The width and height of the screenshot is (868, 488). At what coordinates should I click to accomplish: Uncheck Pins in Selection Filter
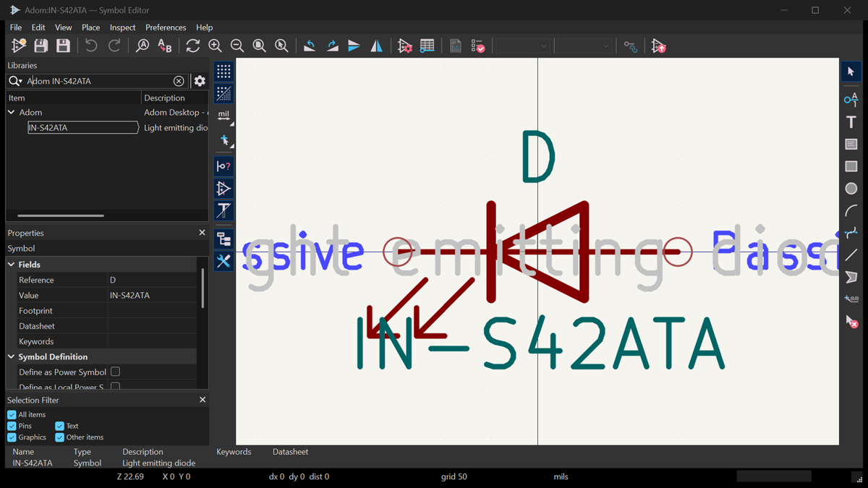pos(12,426)
